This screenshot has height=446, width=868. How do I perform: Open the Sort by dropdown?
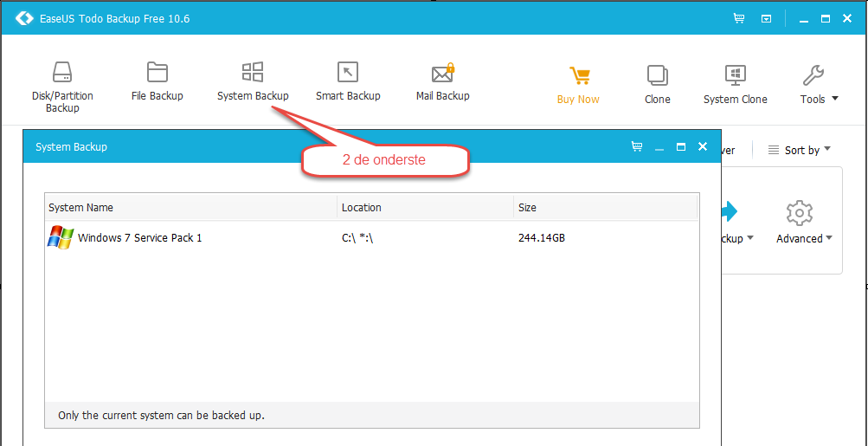coord(800,150)
